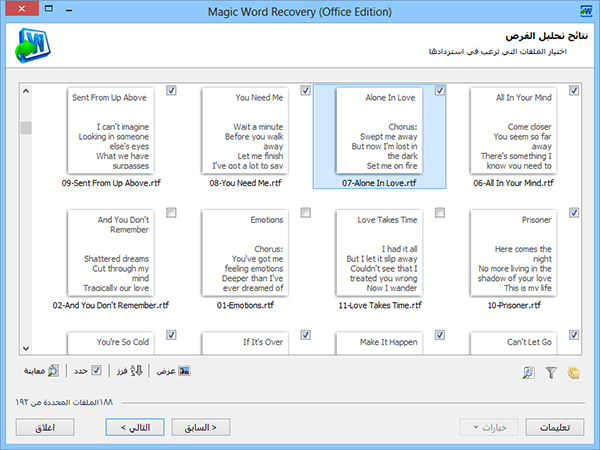600x450 pixels.
Task: Click the Close (اغلاق) button
Action: pyautogui.click(x=45, y=427)
